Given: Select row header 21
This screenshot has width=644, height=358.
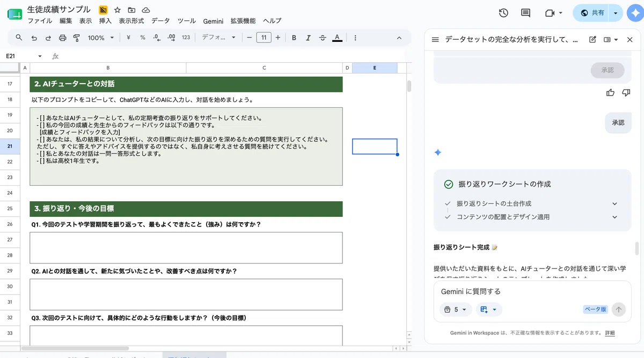Looking at the screenshot, I should [10, 146].
